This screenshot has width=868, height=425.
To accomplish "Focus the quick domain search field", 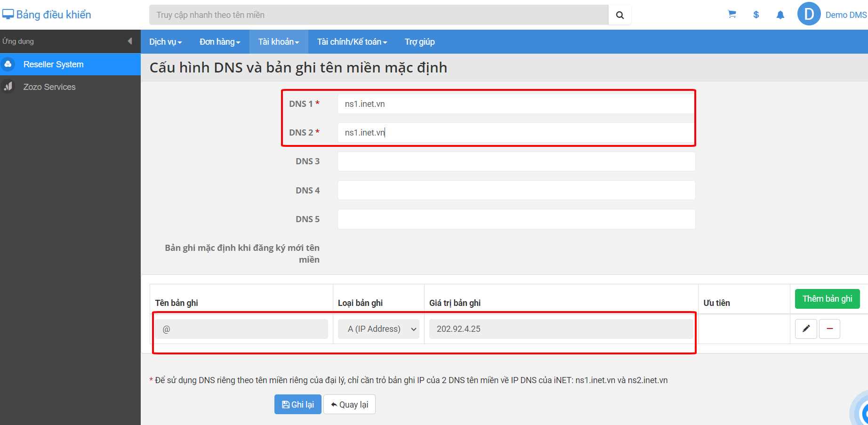I will [x=379, y=15].
